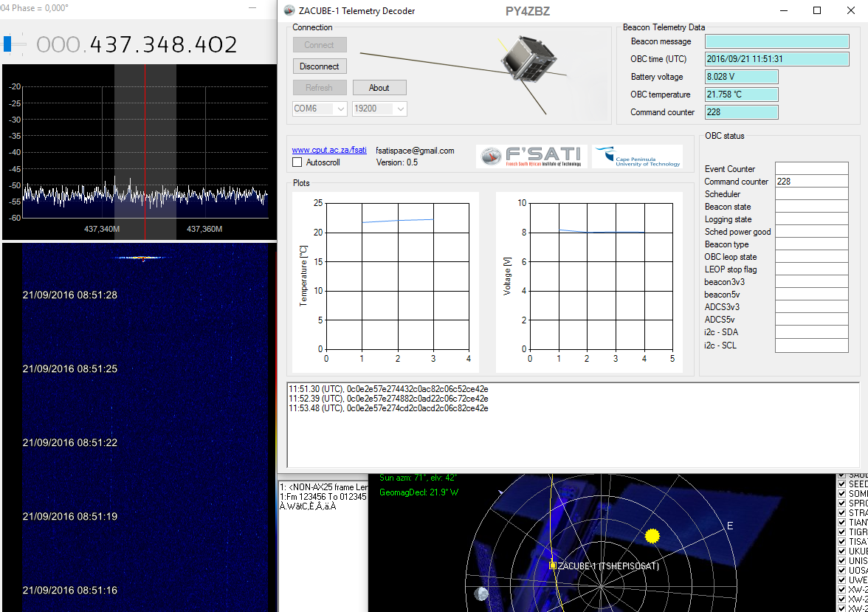Screen dimensions: 868x612
Task: Click the Disconnect button
Action: click(320, 66)
